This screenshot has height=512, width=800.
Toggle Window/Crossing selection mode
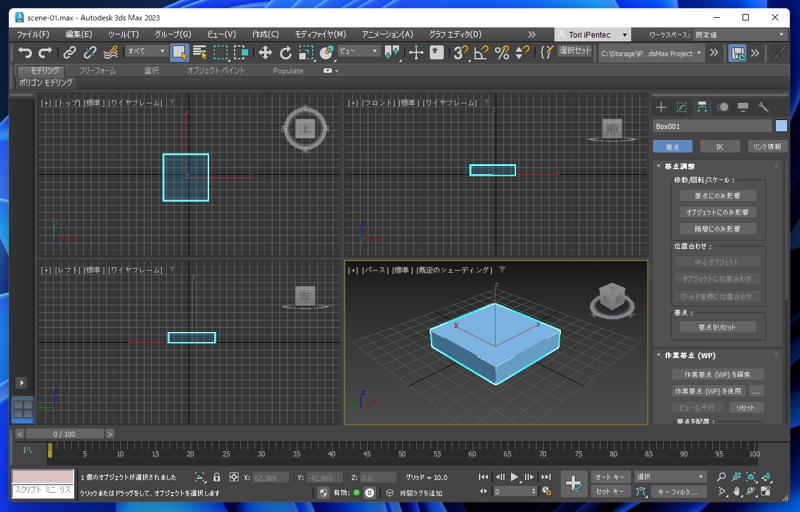(x=240, y=52)
